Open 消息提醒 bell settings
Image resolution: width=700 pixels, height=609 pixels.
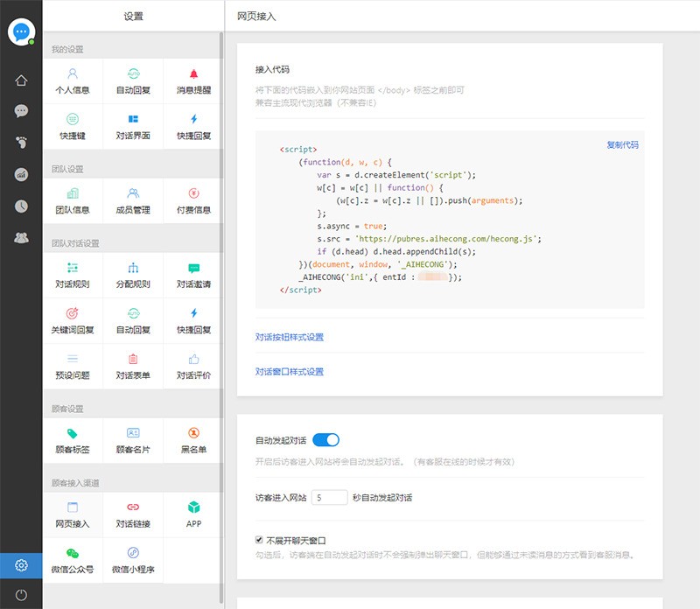tap(193, 81)
